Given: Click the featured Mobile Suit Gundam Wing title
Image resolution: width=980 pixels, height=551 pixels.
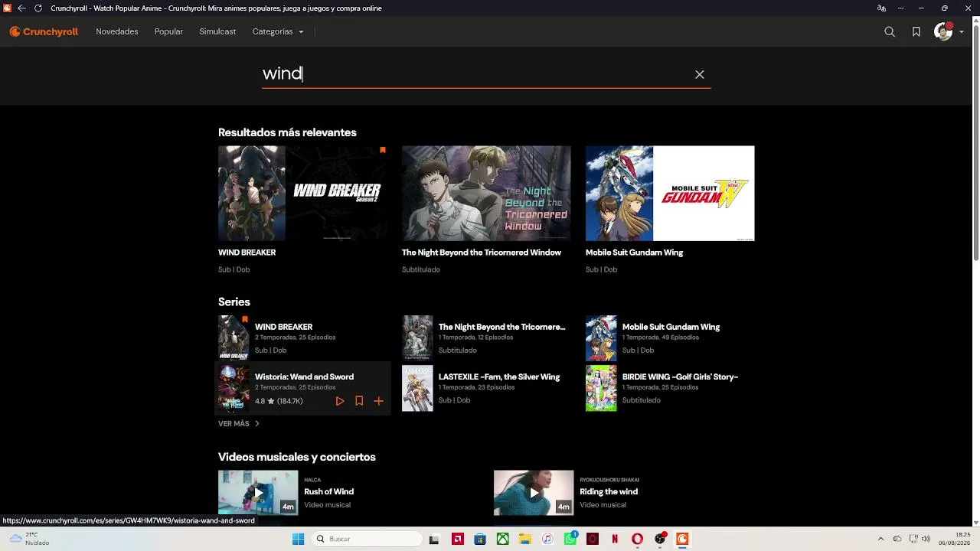Looking at the screenshot, I should point(634,253).
